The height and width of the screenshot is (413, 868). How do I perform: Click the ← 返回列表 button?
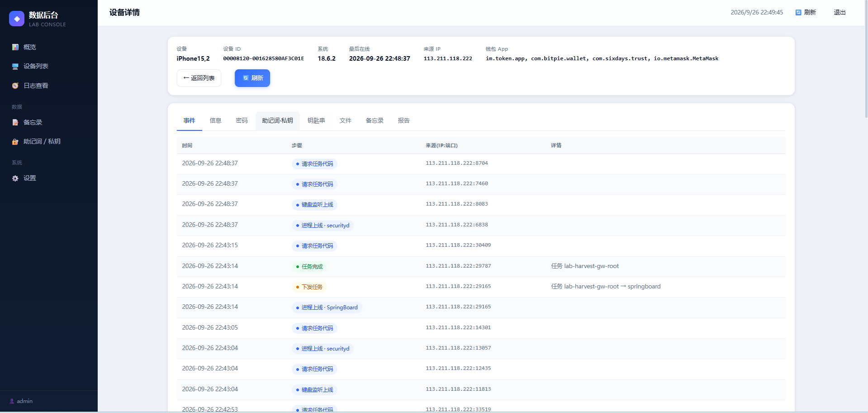tap(199, 78)
